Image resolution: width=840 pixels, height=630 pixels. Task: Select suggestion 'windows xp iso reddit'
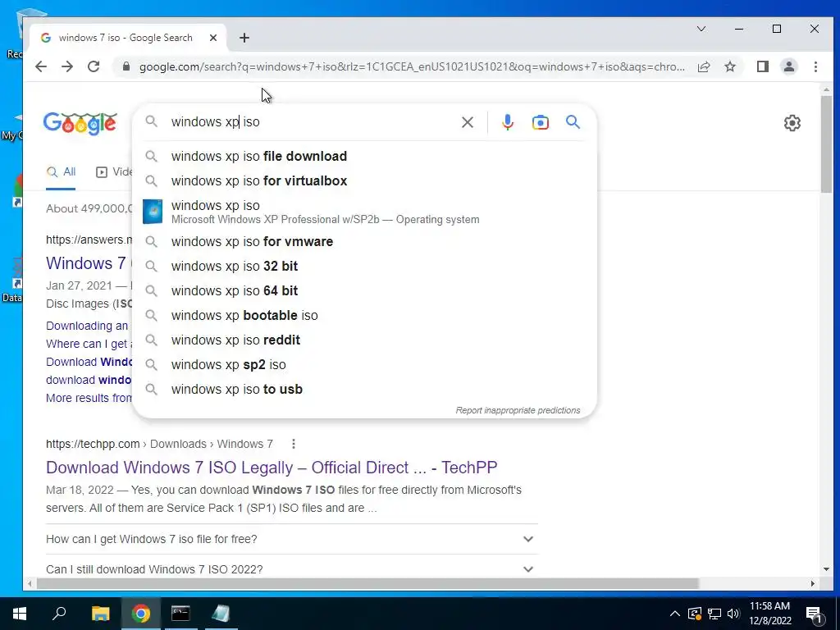coord(364,340)
